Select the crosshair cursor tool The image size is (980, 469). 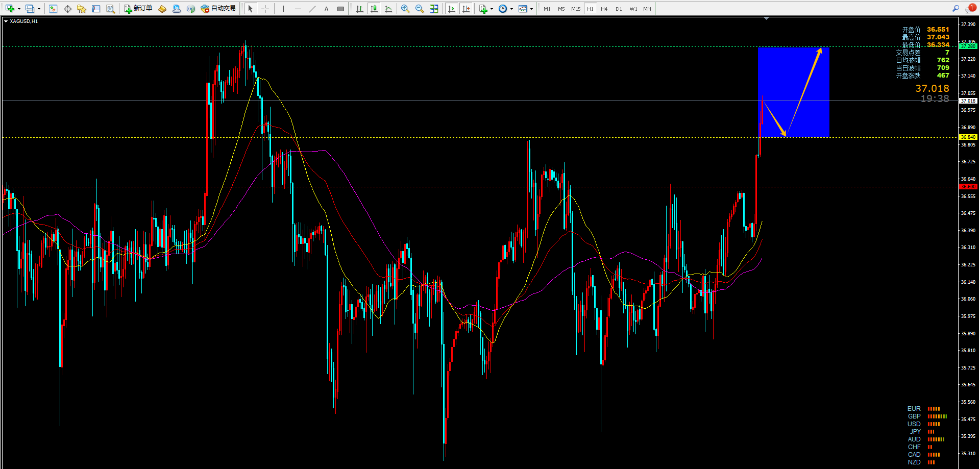(265, 9)
